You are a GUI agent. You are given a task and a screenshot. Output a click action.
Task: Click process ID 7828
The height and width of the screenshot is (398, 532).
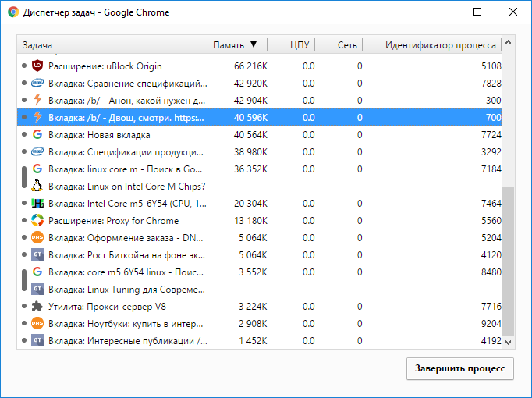coord(491,84)
